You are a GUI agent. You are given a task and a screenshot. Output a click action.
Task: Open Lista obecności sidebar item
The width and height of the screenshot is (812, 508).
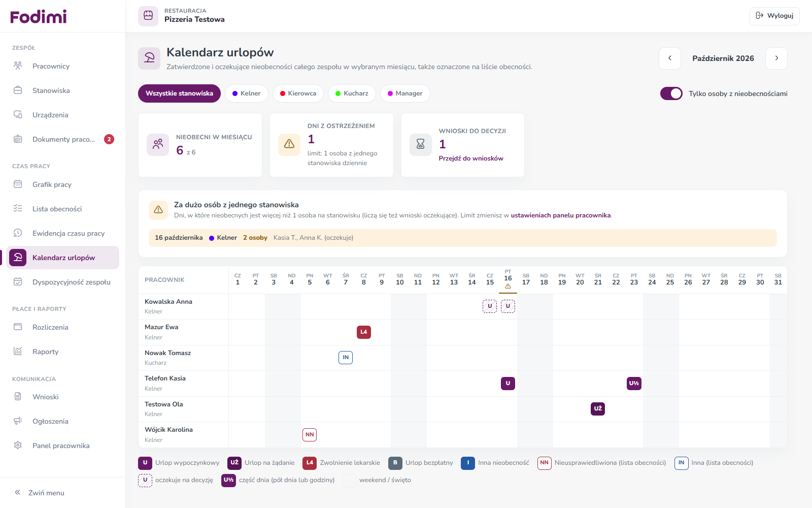63,209
